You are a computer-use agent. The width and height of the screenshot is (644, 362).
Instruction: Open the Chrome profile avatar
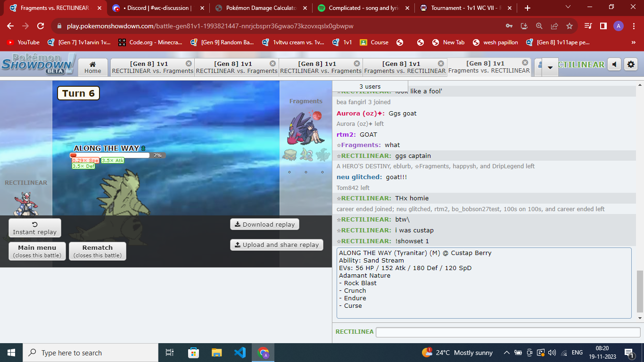pos(619,26)
